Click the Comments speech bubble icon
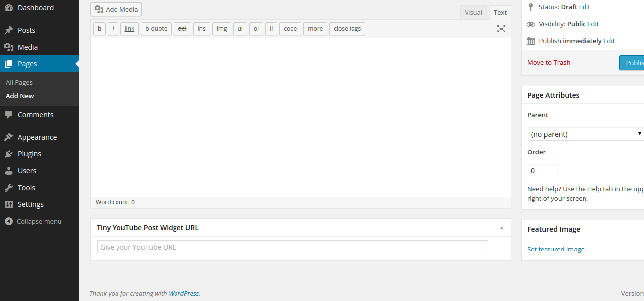644x301 pixels. tap(9, 115)
